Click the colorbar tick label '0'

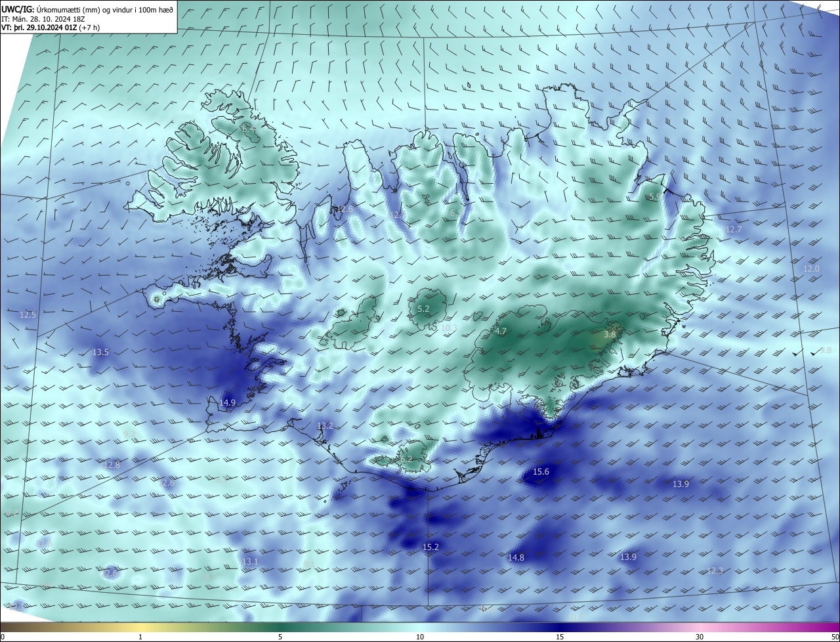3,637
